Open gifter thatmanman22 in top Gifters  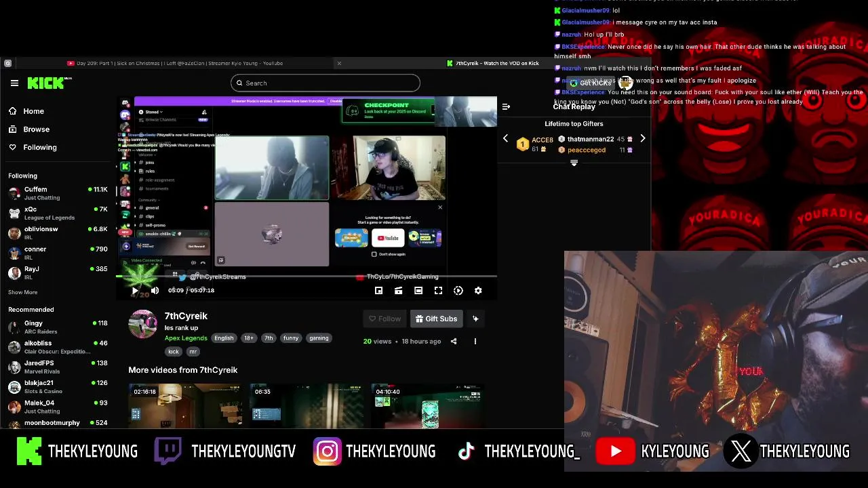pos(591,139)
